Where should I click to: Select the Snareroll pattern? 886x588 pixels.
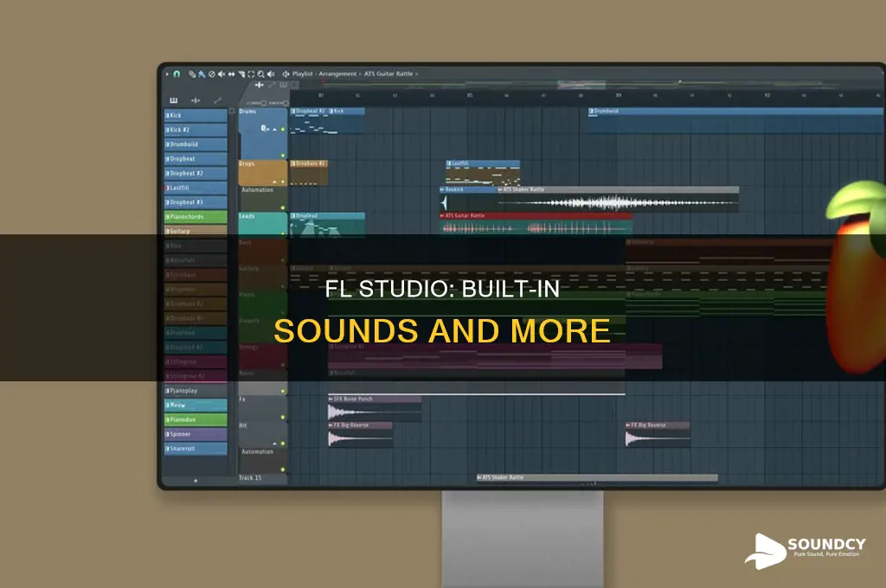196,449
